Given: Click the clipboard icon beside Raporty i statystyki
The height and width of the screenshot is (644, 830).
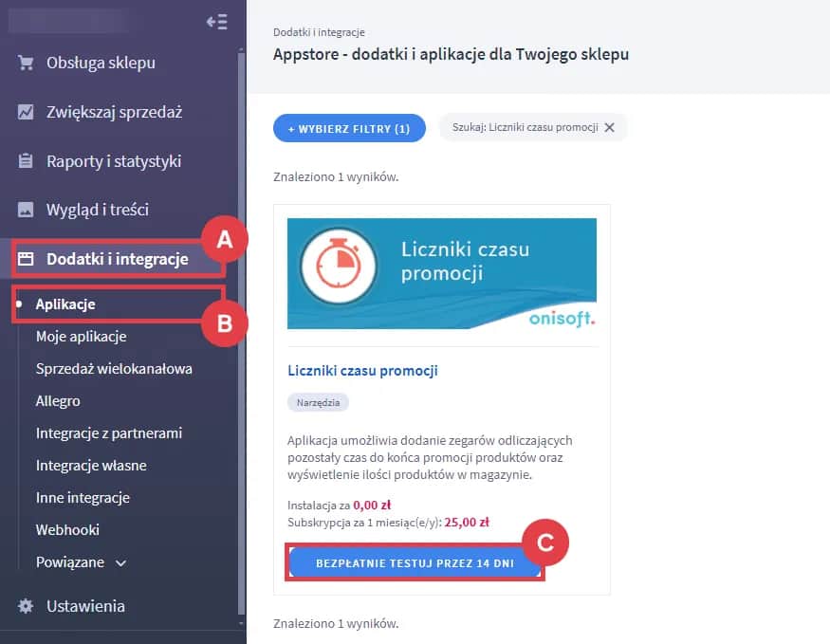Looking at the screenshot, I should pyautogui.click(x=26, y=161).
